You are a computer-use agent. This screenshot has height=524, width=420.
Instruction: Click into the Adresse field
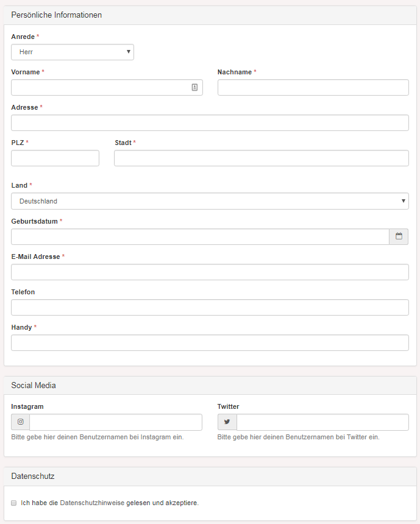(210, 122)
